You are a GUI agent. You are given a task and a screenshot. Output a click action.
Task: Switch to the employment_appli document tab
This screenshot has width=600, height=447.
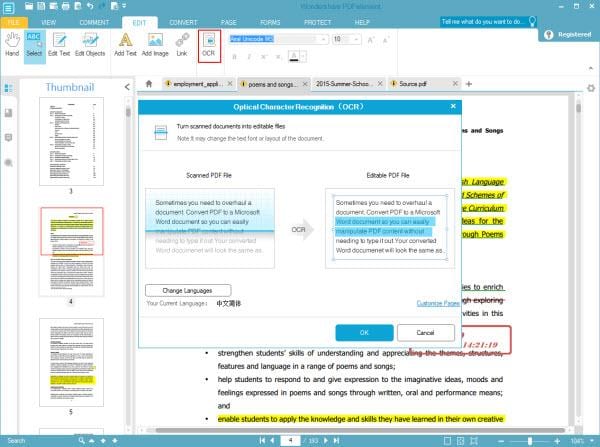pos(198,84)
